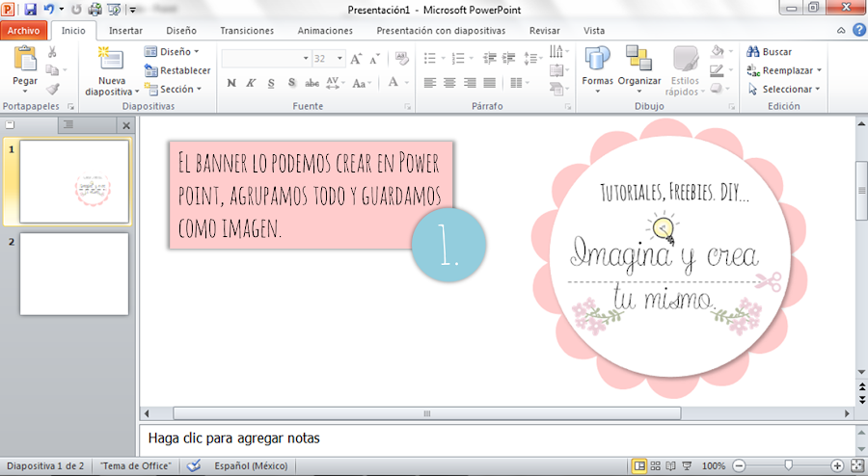Switch to the Diseño ribbon tab

point(181,31)
